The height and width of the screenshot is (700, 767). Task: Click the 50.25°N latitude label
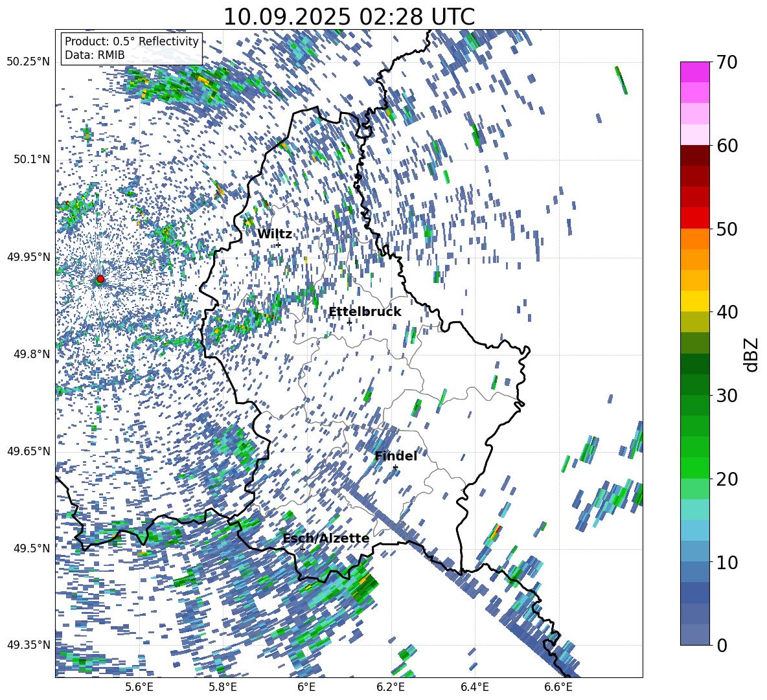coord(29,62)
